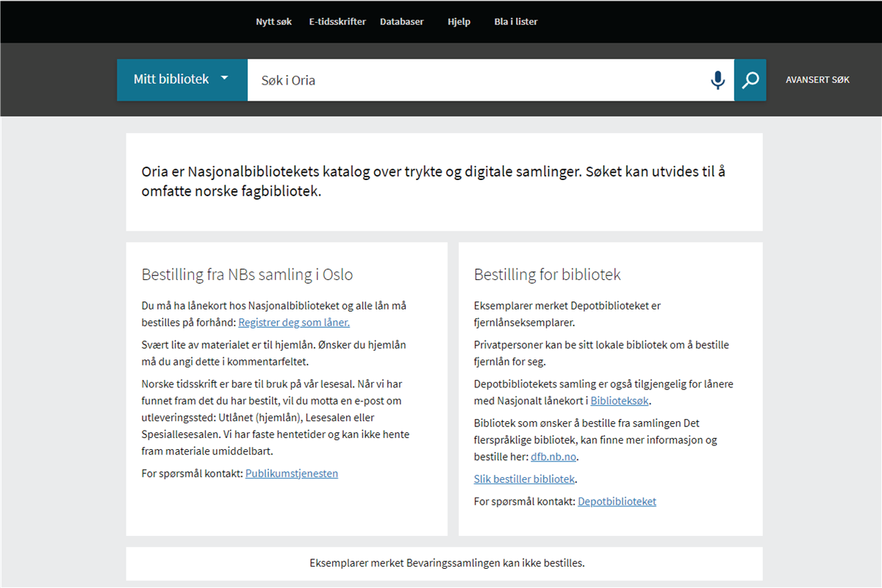Open the Slik bestiller bibliotek link
This screenshot has height=588, width=882.
point(524,479)
